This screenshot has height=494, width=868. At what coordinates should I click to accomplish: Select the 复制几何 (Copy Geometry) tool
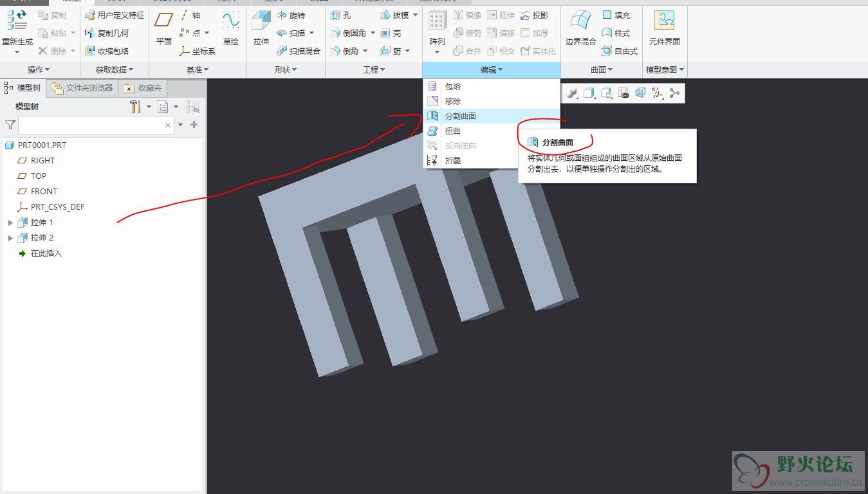107,33
